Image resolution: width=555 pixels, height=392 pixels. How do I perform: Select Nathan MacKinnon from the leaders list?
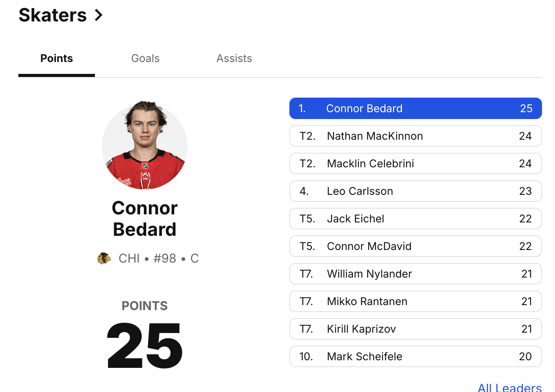tap(415, 136)
